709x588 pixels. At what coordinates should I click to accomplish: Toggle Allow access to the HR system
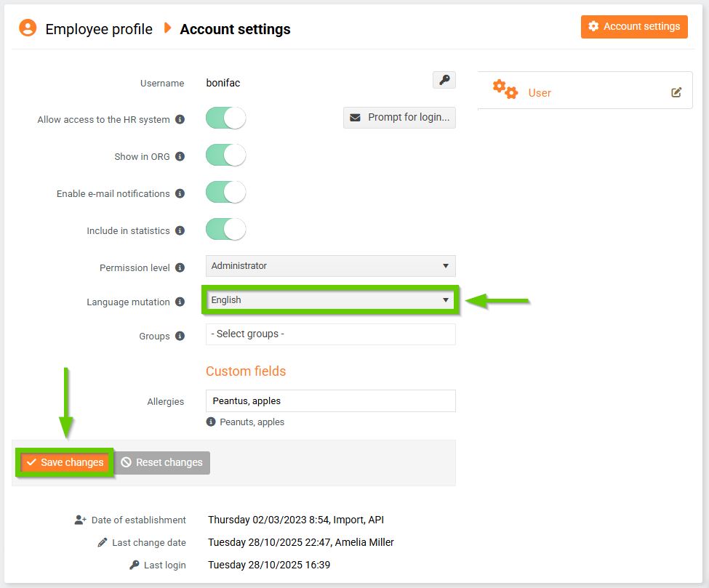point(226,118)
